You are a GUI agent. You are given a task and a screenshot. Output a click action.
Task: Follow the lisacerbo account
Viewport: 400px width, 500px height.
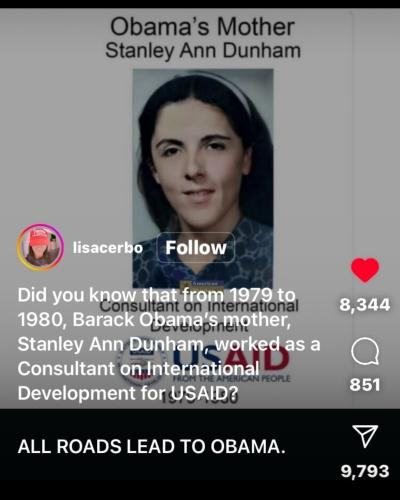196,248
